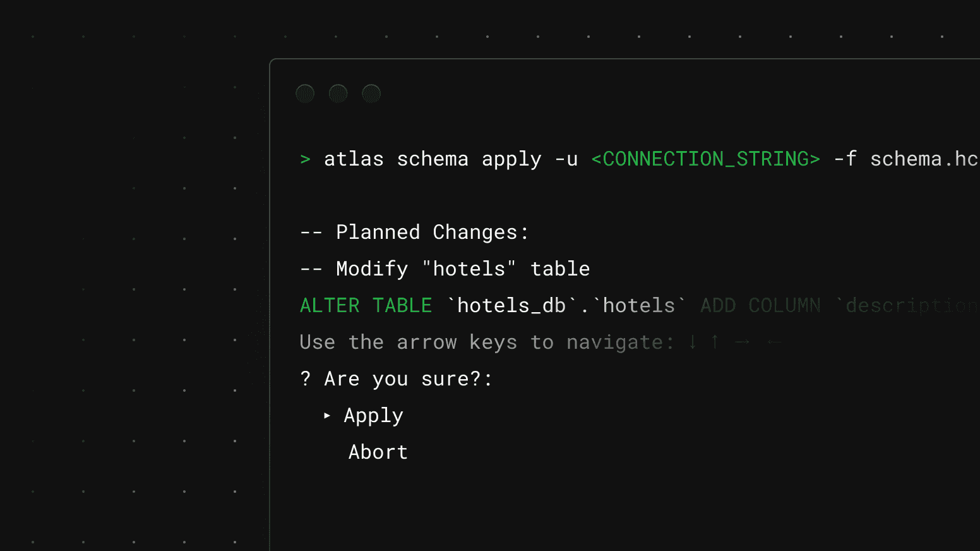Select the Abort option in the prompt
This screenshot has width=980, height=551.
(378, 452)
